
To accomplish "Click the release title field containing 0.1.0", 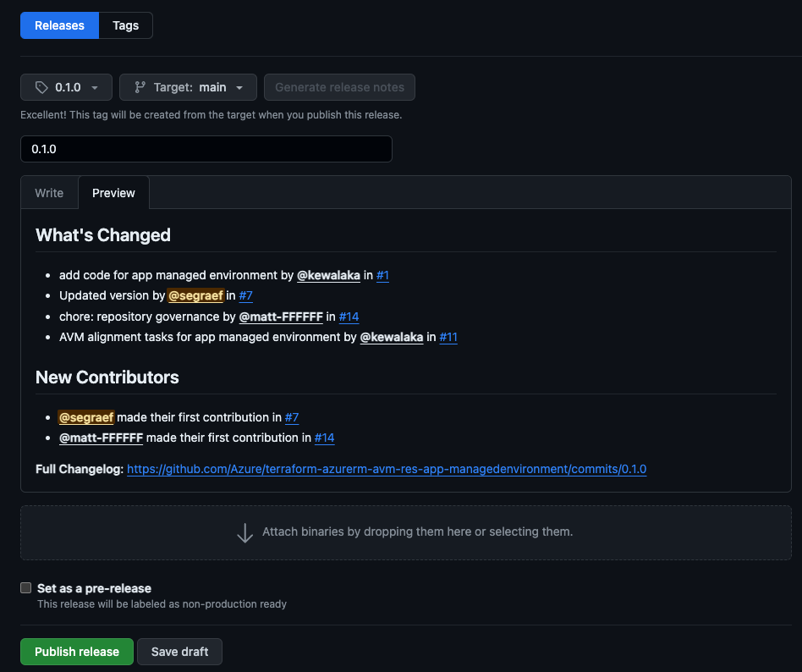I will click(206, 149).
